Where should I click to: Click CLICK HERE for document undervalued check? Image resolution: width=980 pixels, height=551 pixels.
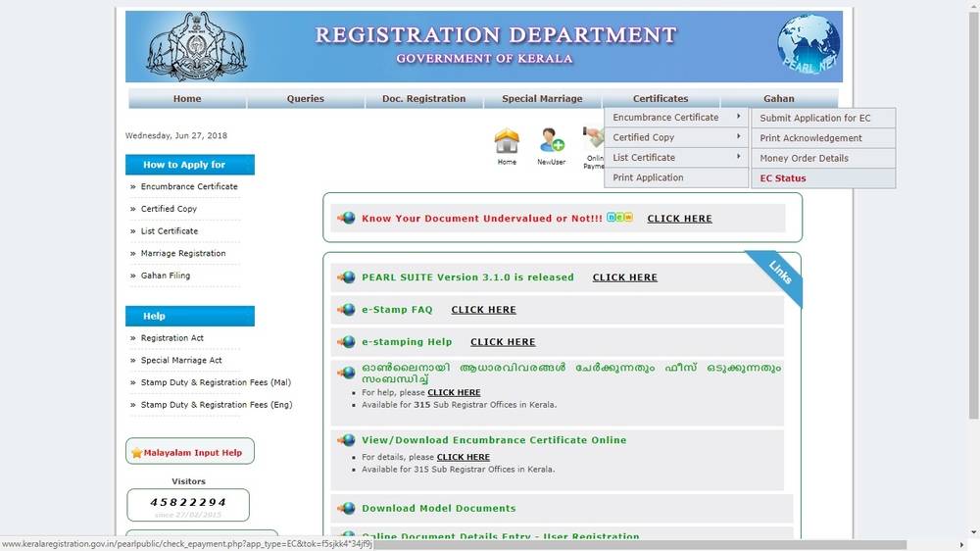[x=679, y=219]
